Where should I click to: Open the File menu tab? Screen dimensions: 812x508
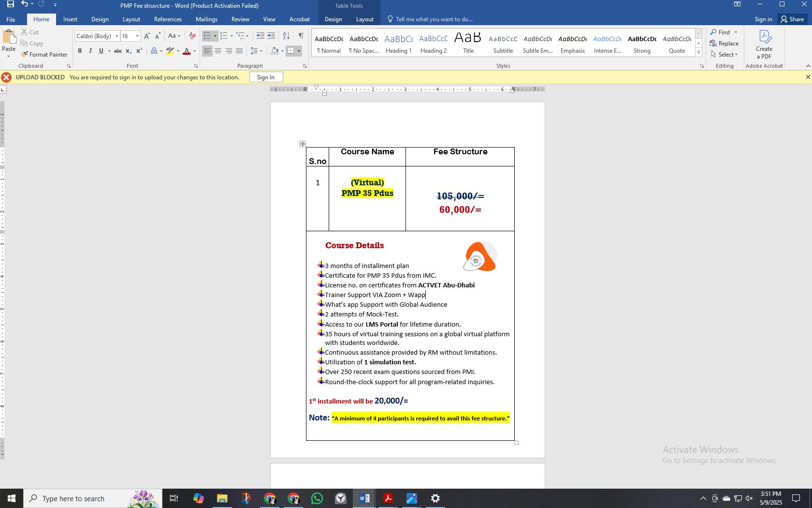click(x=11, y=19)
